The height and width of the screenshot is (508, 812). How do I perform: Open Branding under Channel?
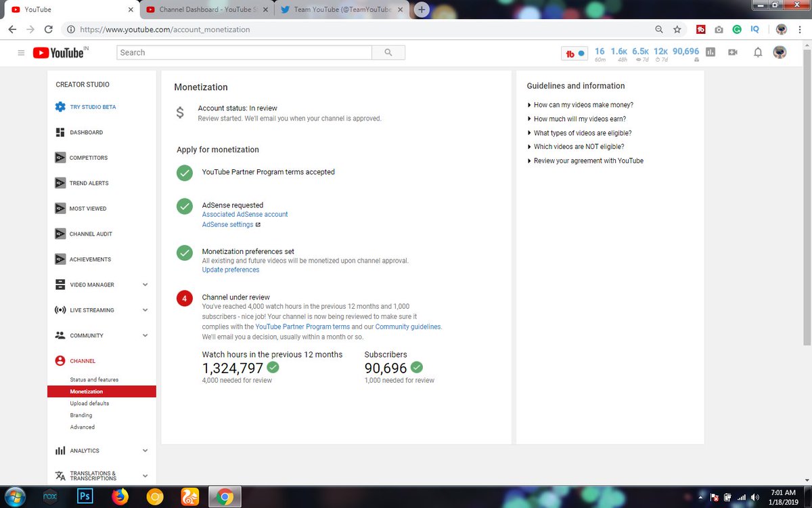coord(81,415)
